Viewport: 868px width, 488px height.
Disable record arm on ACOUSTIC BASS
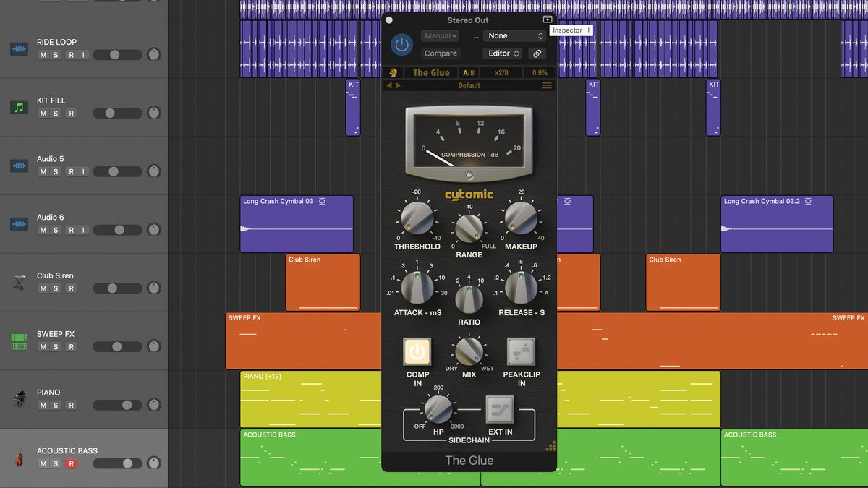(71, 463)
